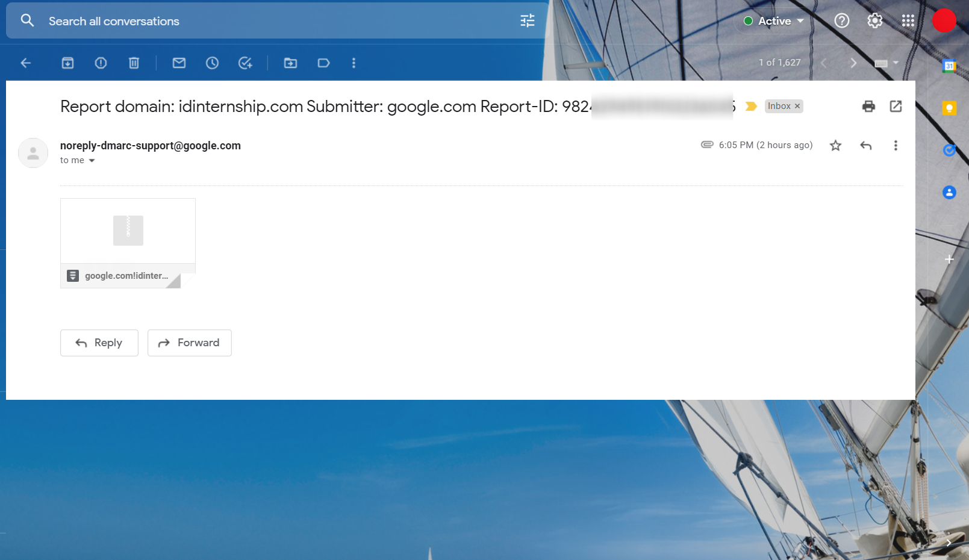This screenshot has width=969, height=560.
Task: Click the 1 of 1,627 counter
Action: 779,63
